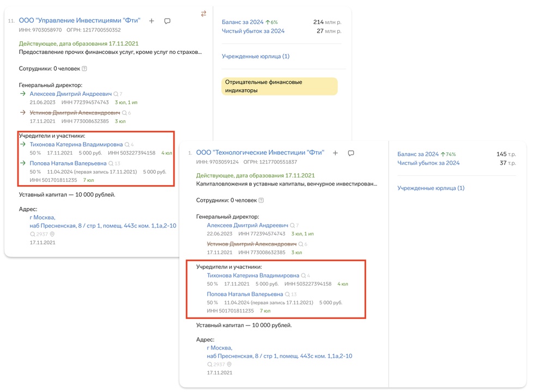Click help icon near employees in "Управление Инвестициями"
The image size is (545, 392).
pyautogui.click(x=84, y=69)
